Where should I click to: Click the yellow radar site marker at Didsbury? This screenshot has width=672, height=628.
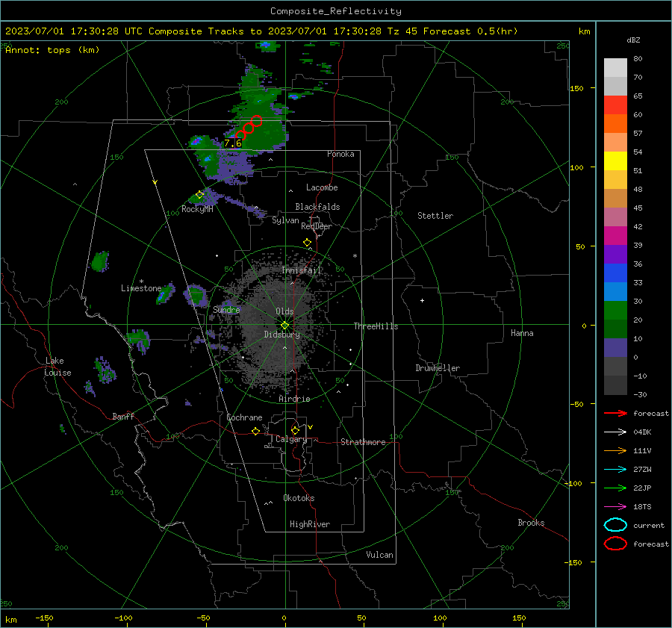284,326
